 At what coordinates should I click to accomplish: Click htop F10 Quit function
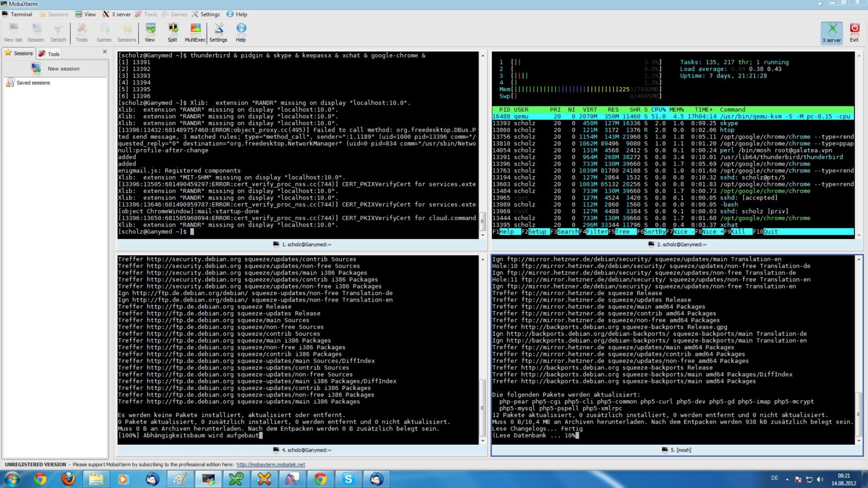point(765,232)
